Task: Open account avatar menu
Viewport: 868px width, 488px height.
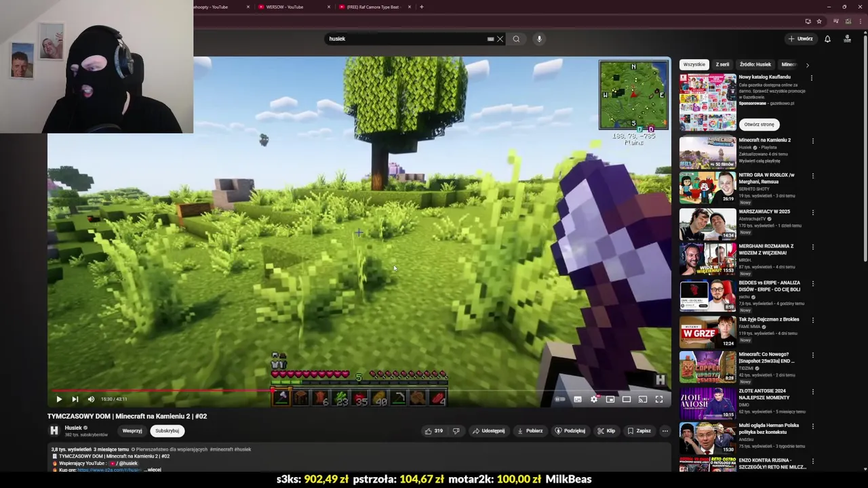Action: tap(847, 39)
